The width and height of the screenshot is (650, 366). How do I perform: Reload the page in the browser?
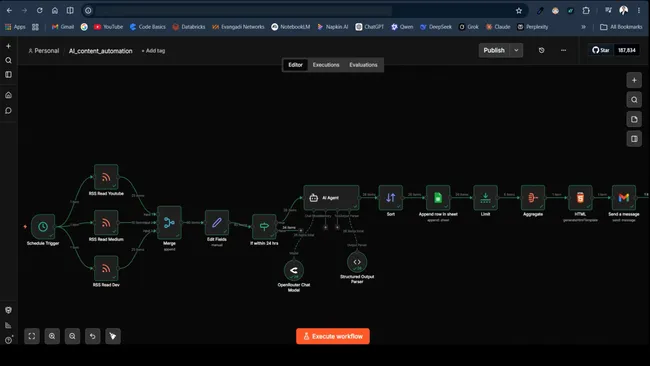pos(39,10)
